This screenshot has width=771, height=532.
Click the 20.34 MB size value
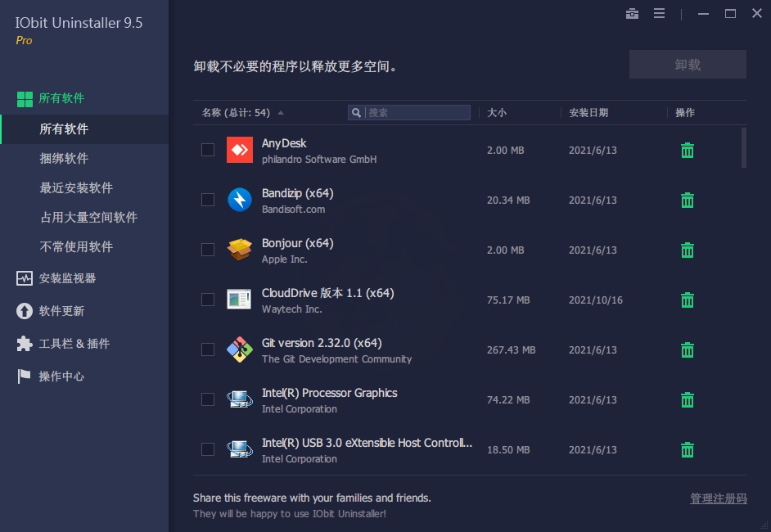click(508, 201)
